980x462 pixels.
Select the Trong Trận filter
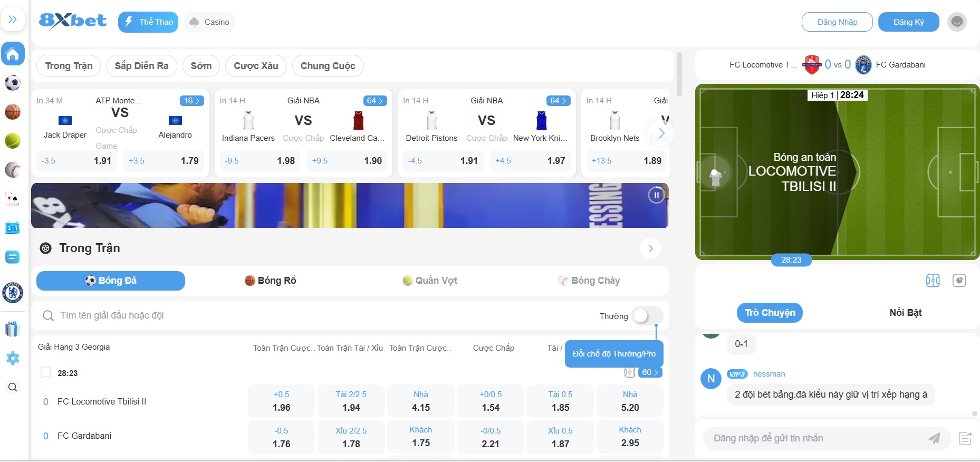tap(69, 66)
